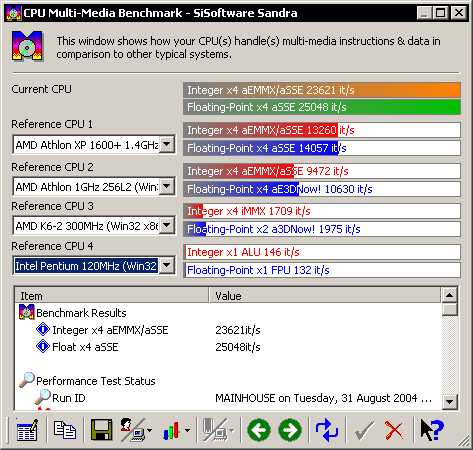Click the bar chart results icon
473x450 pixels.
point(171,430)
